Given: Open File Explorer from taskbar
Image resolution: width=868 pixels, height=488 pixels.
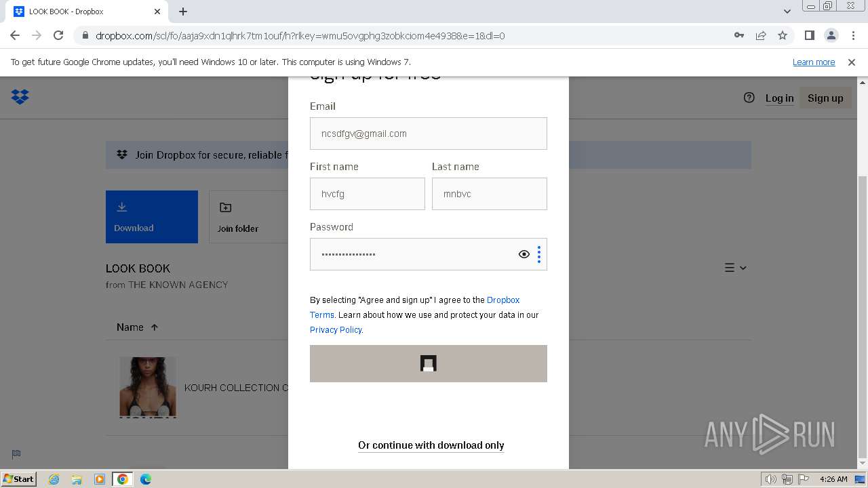Looking at the screenshot, I should pos(77,479).
